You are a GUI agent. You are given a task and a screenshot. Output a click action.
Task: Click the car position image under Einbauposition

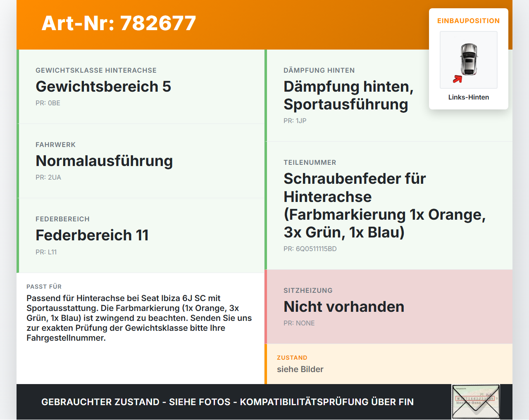469,60
